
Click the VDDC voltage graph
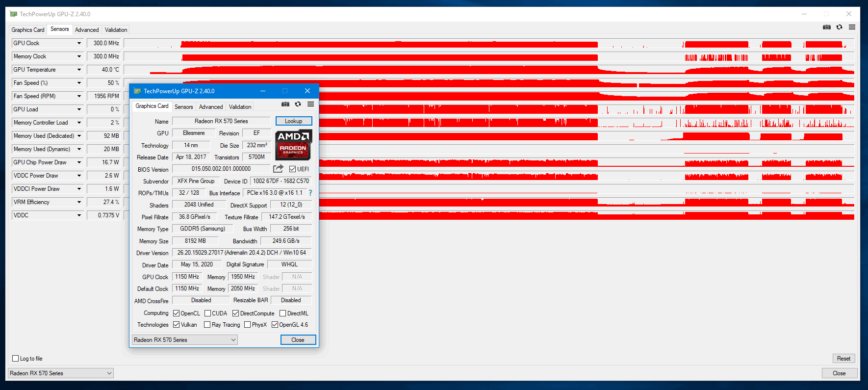(587, 215)
